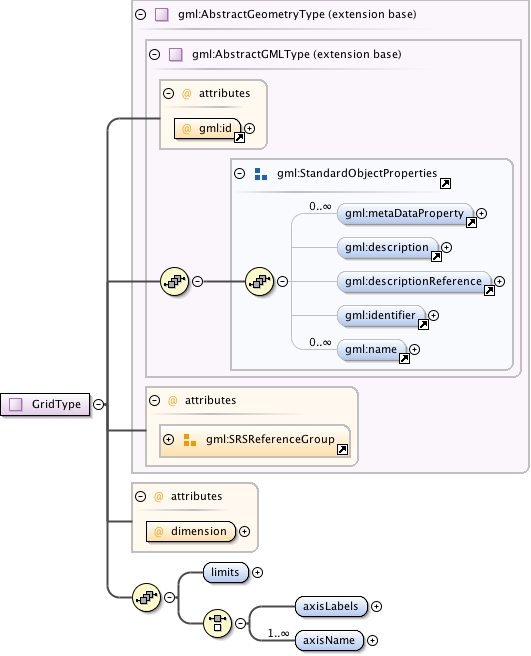Image resolution: width=531 pixels, height=656 pixels.
Task: Select the axisLabels element
Action: pos(331,606)
